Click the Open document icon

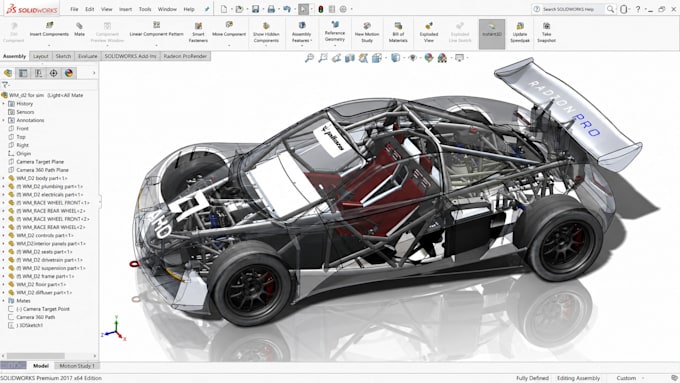(239, 9)
